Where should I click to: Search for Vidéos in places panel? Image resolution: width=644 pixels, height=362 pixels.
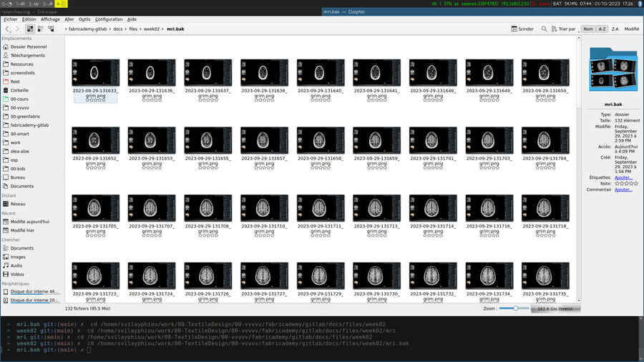17,274
